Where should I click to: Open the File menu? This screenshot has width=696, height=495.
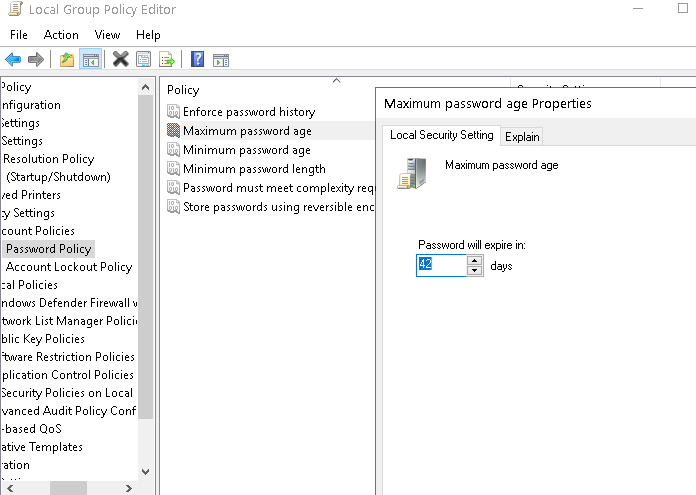[x=19, y=35]
